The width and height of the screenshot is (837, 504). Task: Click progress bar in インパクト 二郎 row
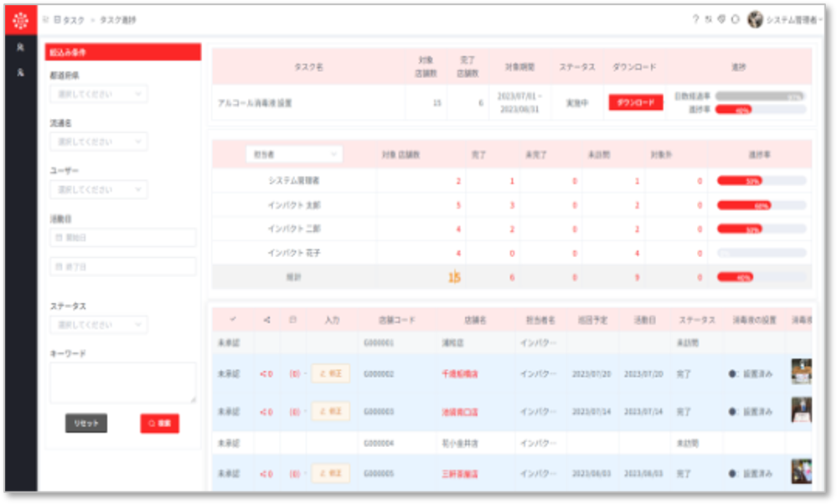click(x=762, y=229)
